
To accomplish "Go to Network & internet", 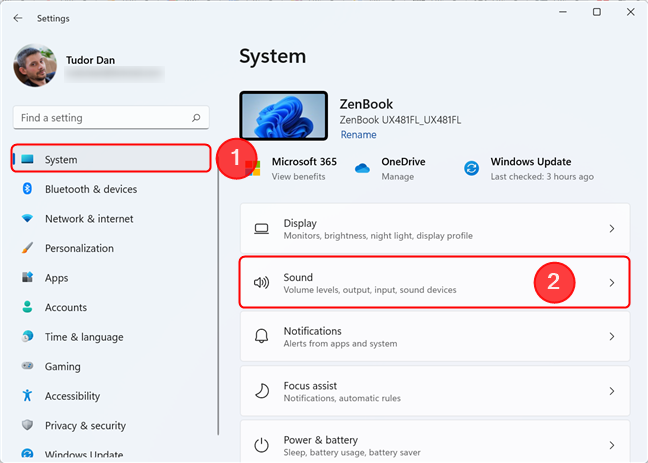I will tap(111, 218).
